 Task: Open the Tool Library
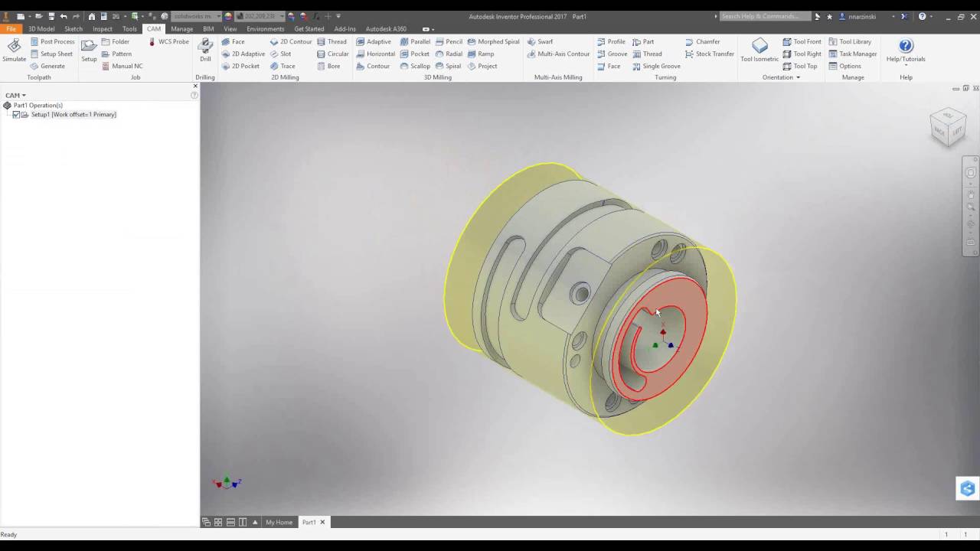coord(850,41)
